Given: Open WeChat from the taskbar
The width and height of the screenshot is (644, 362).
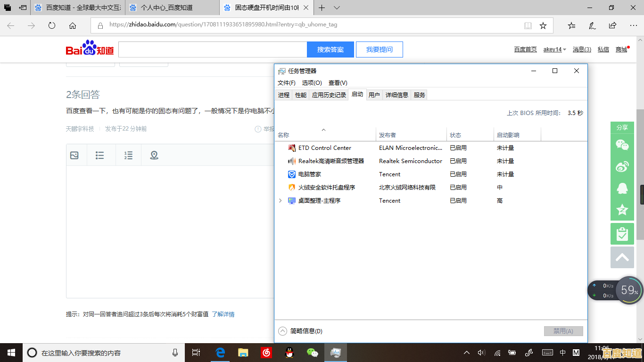Looking at the screenshot, I should pyautogui.click(x=313, y=352).
